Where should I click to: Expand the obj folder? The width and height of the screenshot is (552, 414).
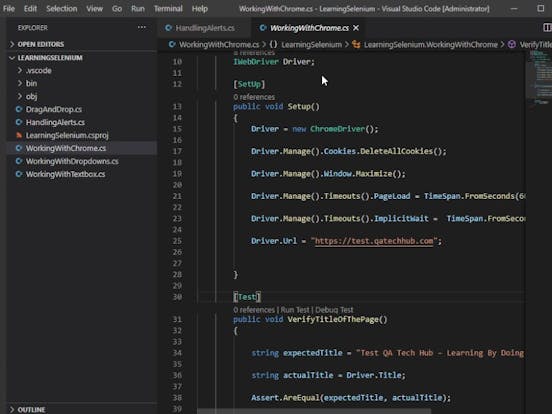pyautogui.click(x=31, y=96)
